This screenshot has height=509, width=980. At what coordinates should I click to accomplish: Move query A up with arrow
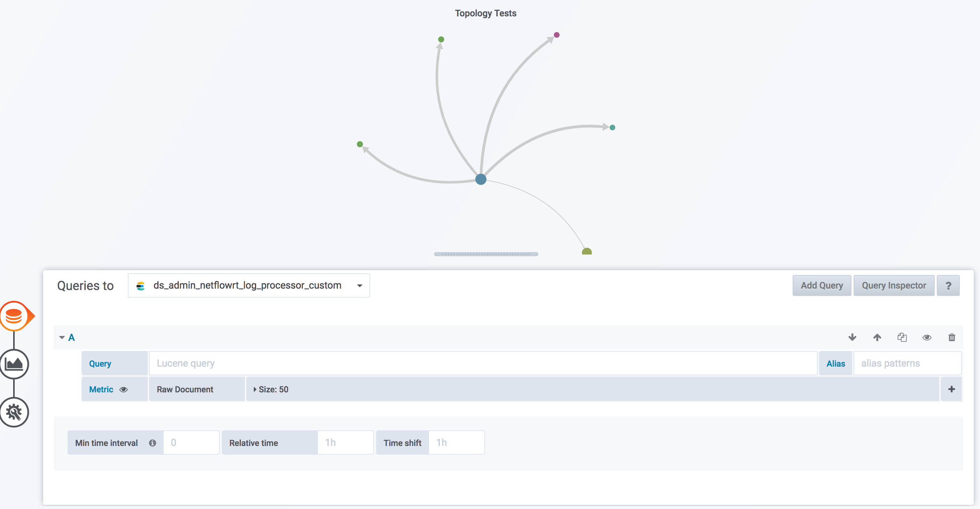click(x=877, y=337)
